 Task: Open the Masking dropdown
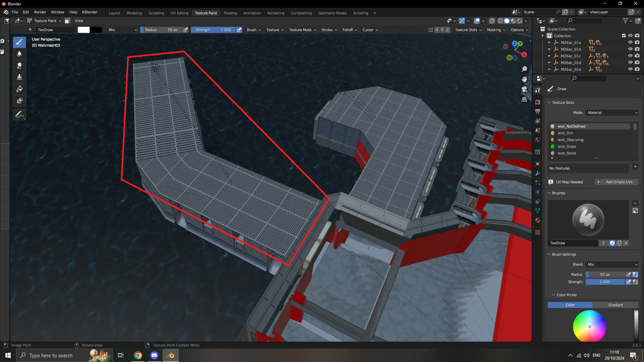[496, 30]
